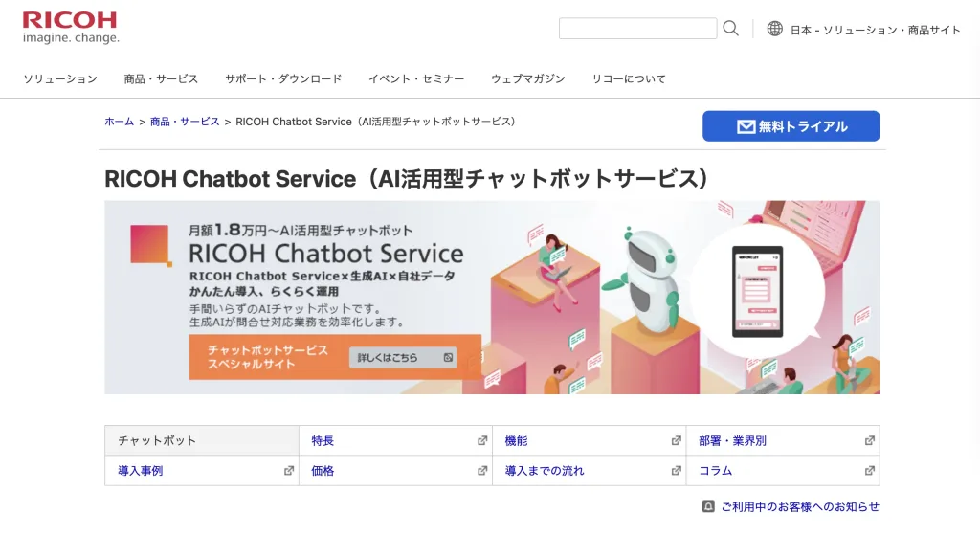Open the イベント・セミナー menu
Image resolution: width=980 pixels, height=535 pixels.
click(416, 78)
